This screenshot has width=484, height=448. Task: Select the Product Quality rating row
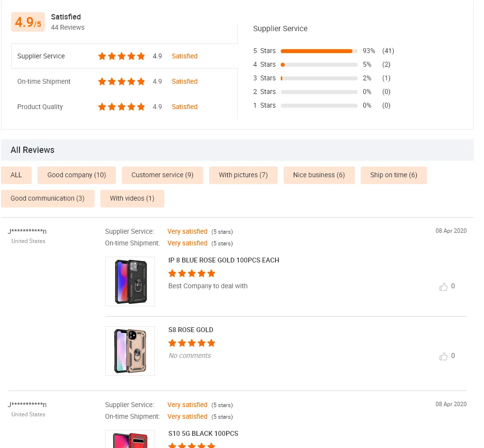(x=124, y=107)
